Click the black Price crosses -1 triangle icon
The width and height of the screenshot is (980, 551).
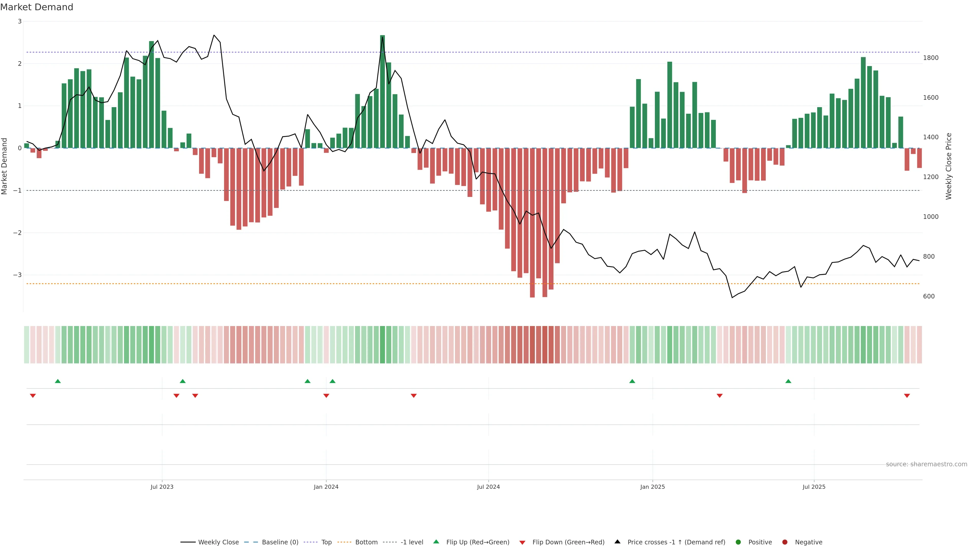[x=617, y=542]
